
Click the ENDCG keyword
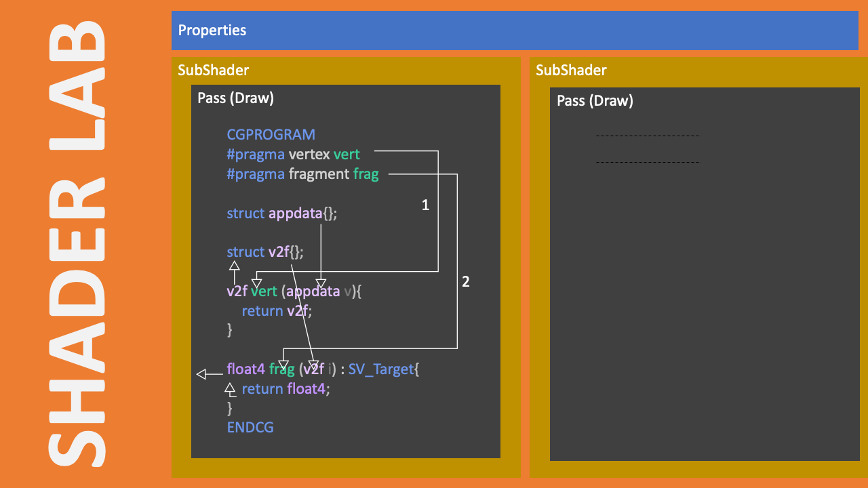tap(250, 427)
